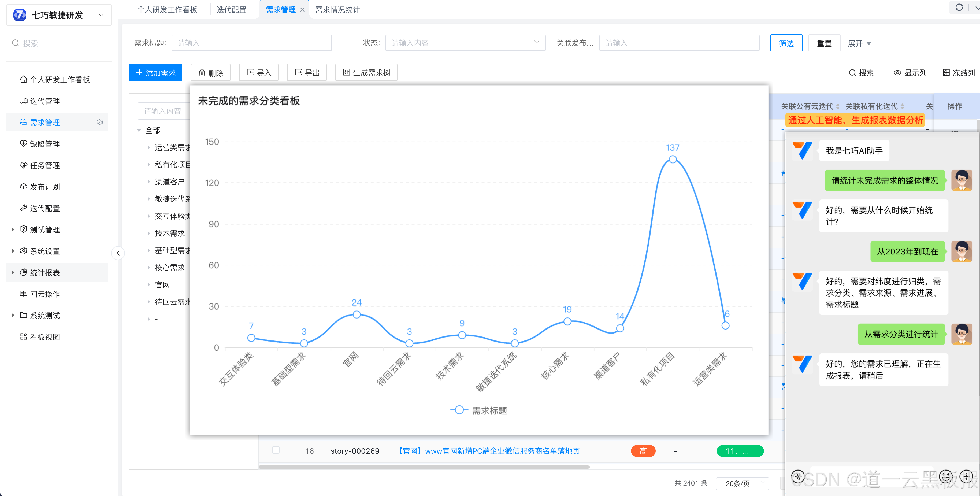
Task: Click the plus icon in chat input
Action: (966, 476)
